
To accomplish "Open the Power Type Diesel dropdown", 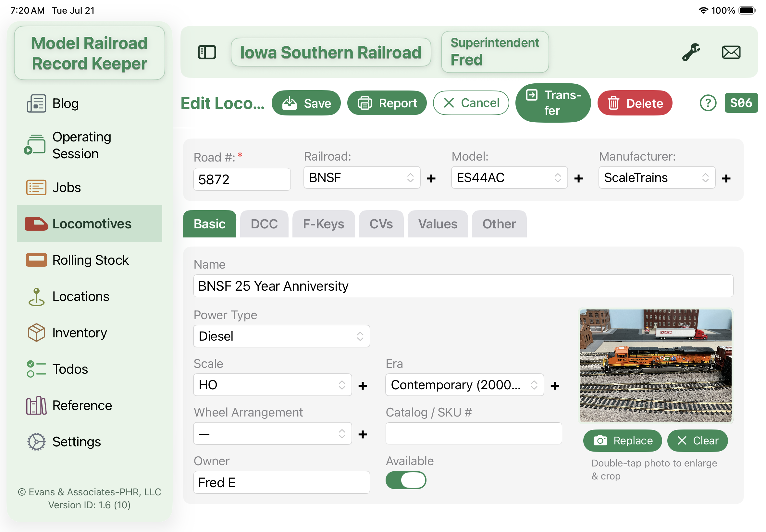I will point(281,336).
